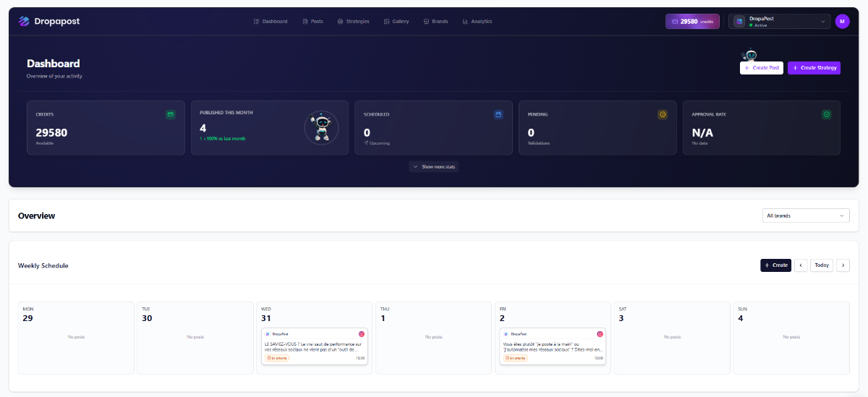Click the robot mascot in Published tile
The height and width of the screenshot is (397, 868).
click(321, 128)
